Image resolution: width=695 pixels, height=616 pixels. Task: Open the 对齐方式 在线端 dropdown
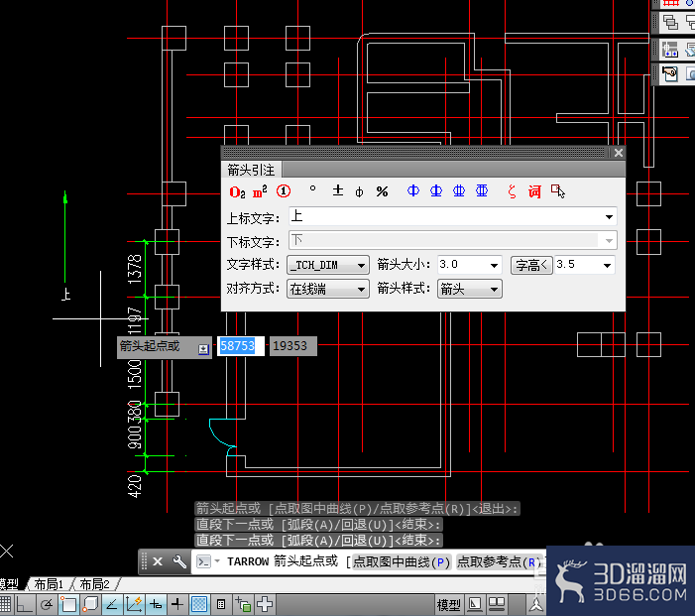pyautogui.click(x=328, y=289)
